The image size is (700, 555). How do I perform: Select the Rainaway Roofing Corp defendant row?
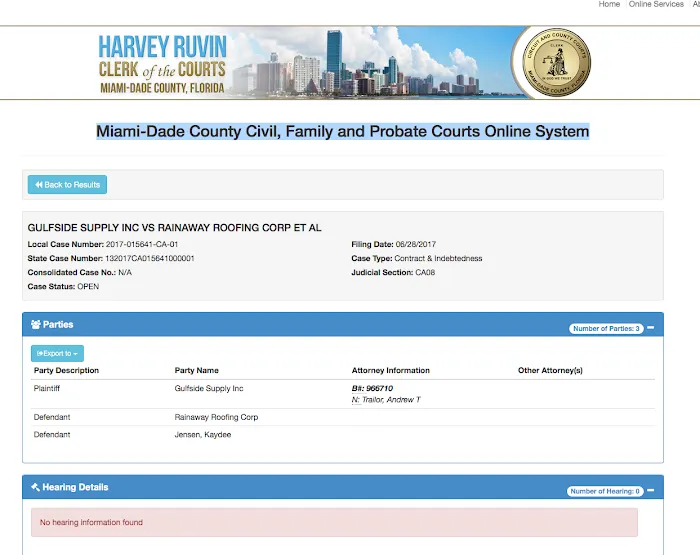pos(216,417)
